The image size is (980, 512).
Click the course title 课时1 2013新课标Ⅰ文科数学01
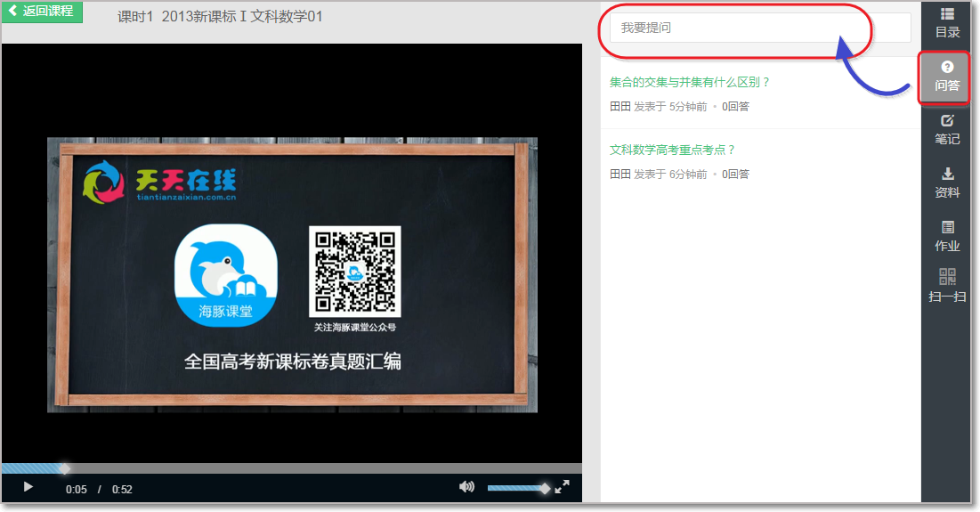220,16
